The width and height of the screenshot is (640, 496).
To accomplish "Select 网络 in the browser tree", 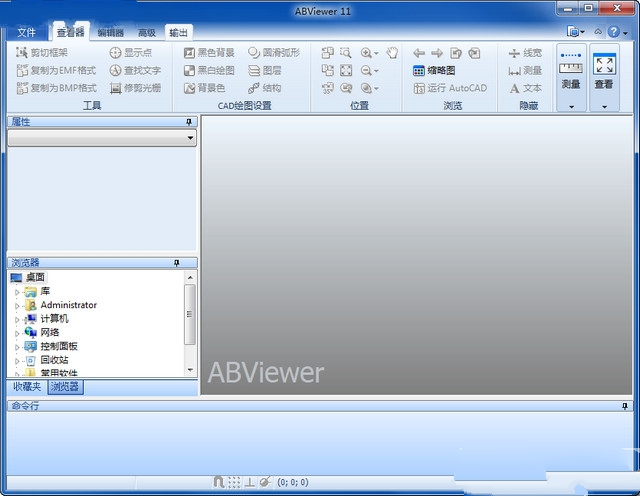I will pos(49,332).
